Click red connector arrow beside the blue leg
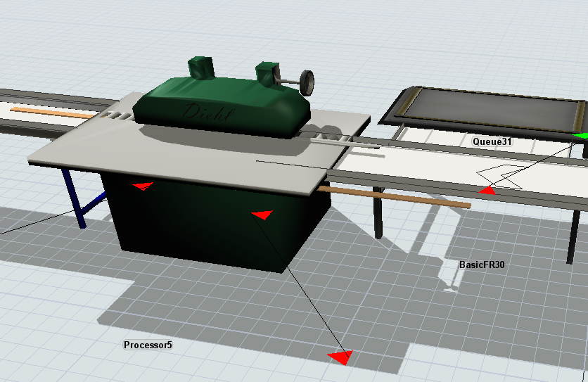 pyautogui.click(x=143, y=186)
